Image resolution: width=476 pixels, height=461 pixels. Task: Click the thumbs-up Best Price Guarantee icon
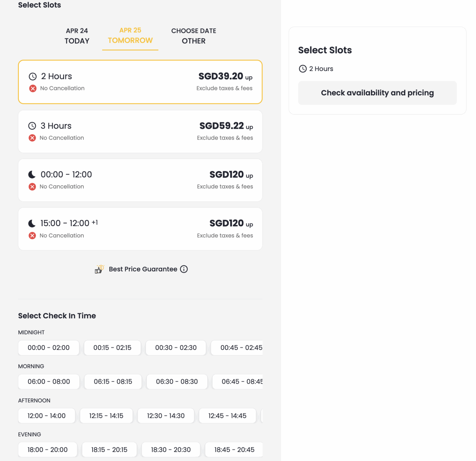(99, 269)
